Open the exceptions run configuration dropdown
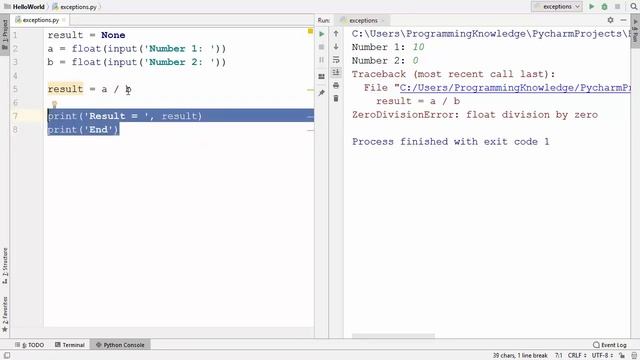Image resolution: width=640 pixels, height=360 pixels. [557, 7]
